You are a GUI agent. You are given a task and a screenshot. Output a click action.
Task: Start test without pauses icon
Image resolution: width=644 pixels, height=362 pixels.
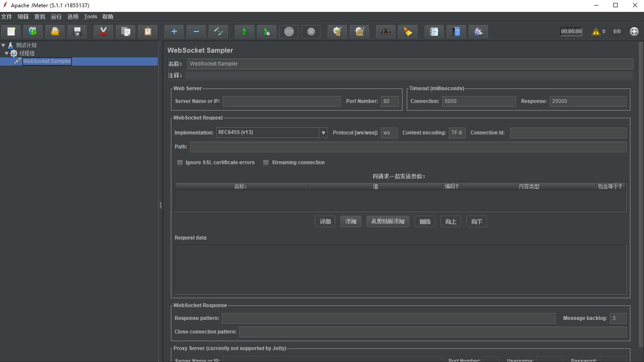point(267,31)
